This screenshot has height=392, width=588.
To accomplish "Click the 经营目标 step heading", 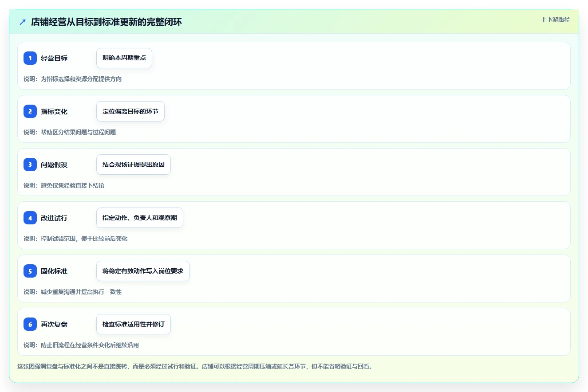I will click(54, 58).
